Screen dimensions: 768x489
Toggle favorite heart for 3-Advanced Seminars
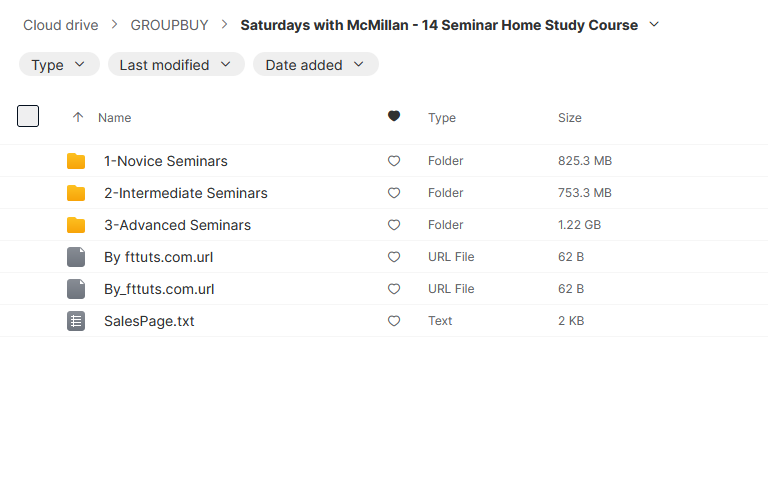(x=394, y=225)
